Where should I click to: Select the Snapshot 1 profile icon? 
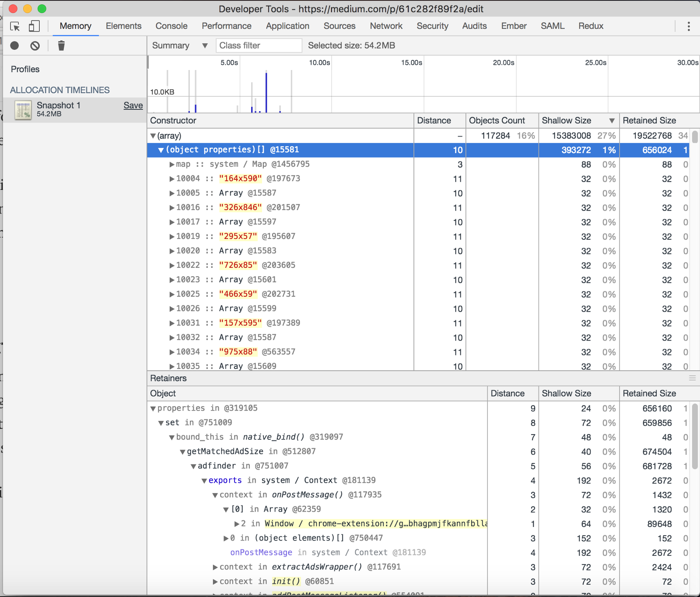pyautogui.click(x=23, y=109)
